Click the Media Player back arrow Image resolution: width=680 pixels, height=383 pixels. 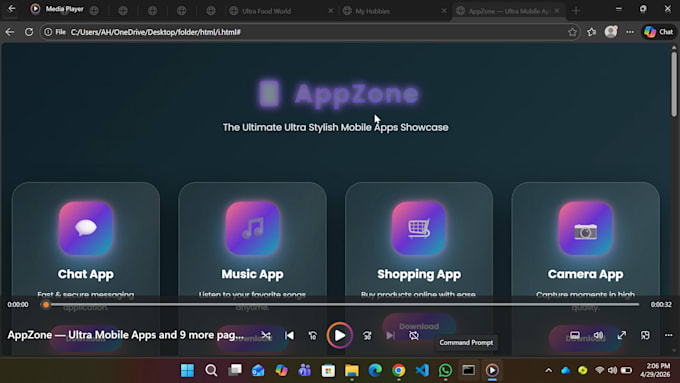(12, 8)
